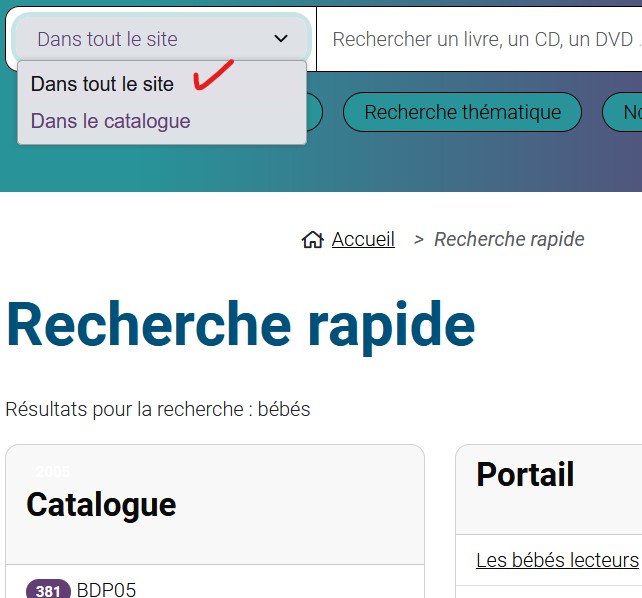642x598 pixels.
Task: Click the purple 381 count badge
Action: tap(48, 590)
